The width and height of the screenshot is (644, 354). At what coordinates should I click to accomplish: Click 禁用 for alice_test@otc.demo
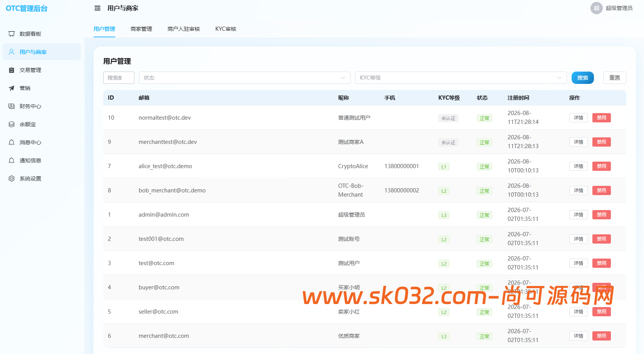[602, 166]
